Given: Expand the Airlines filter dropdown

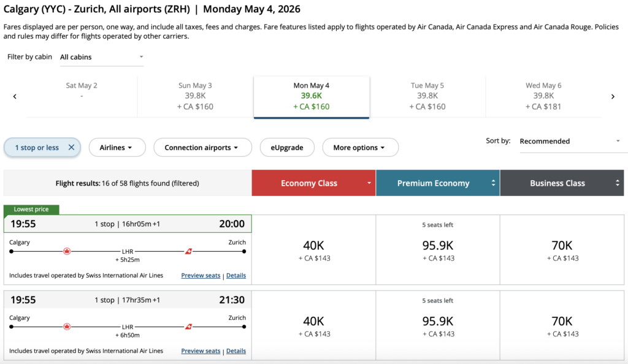Looking at the screenshot, I should [117, 148].
